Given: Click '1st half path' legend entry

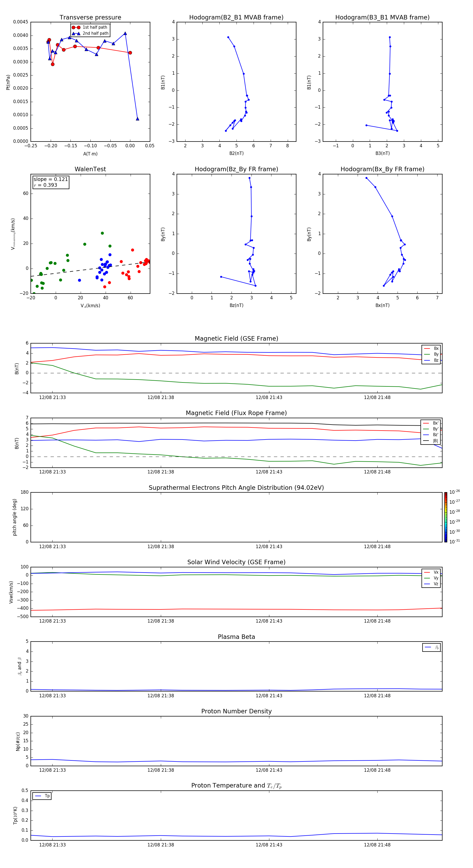Looking at the screenshot, I should [90, 27].
